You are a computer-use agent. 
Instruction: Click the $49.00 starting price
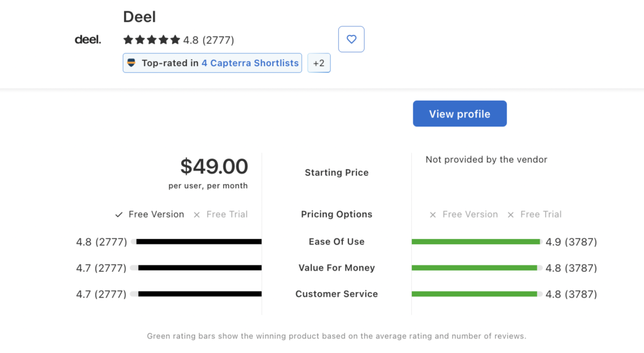coord(214,167)
